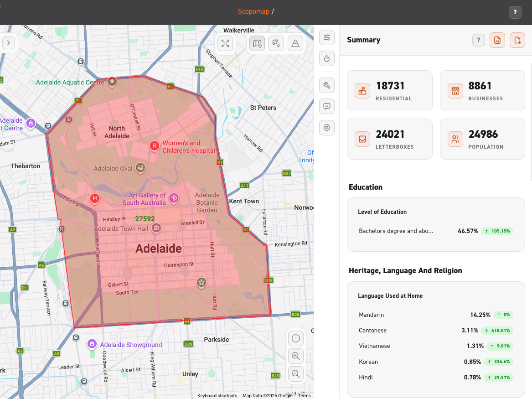Open the heatmap flame panel
The height and width of the screenshot is (399, 532).
pos(327,58)
